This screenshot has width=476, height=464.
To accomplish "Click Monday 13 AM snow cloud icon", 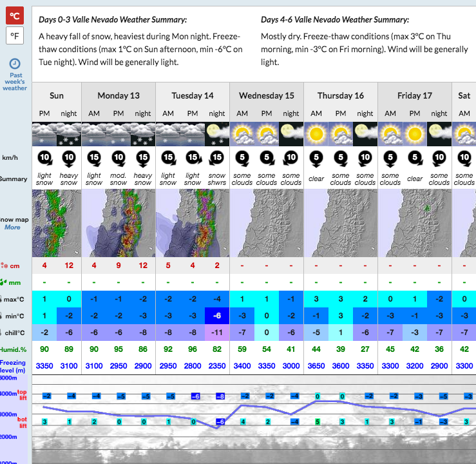I will [x=94, y=134].
